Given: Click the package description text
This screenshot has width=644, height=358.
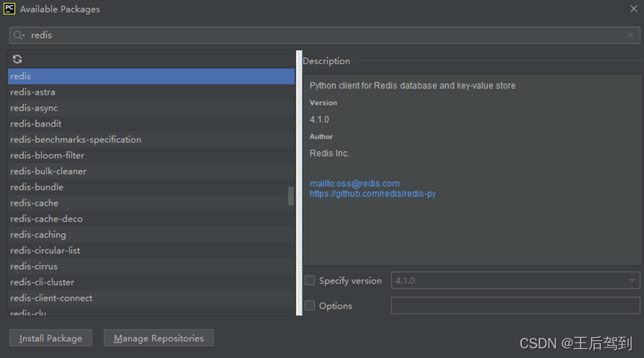Looking at the screenshot, I should (x=412, y=86).
